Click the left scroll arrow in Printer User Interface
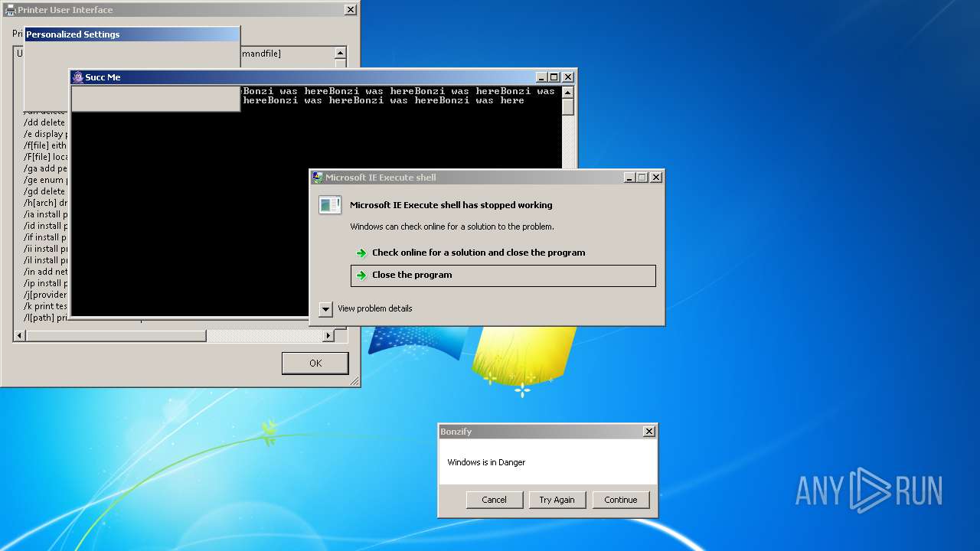 pos(20,336)
